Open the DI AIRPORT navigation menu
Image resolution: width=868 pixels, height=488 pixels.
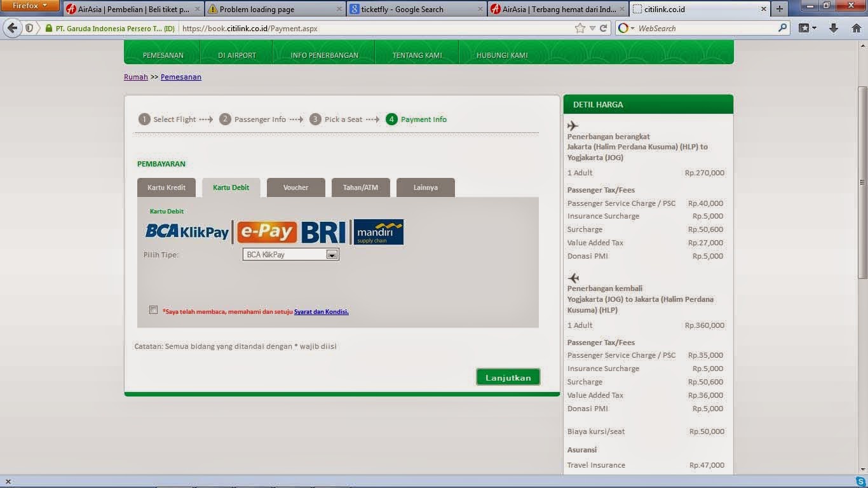pyautogui.click(x=237, y=55)
